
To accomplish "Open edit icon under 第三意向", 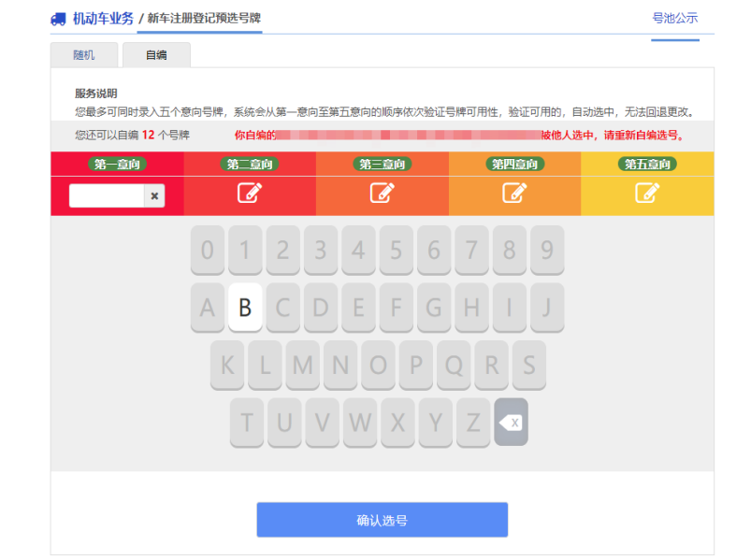I will pyautogui.click(x=383, y=193).
